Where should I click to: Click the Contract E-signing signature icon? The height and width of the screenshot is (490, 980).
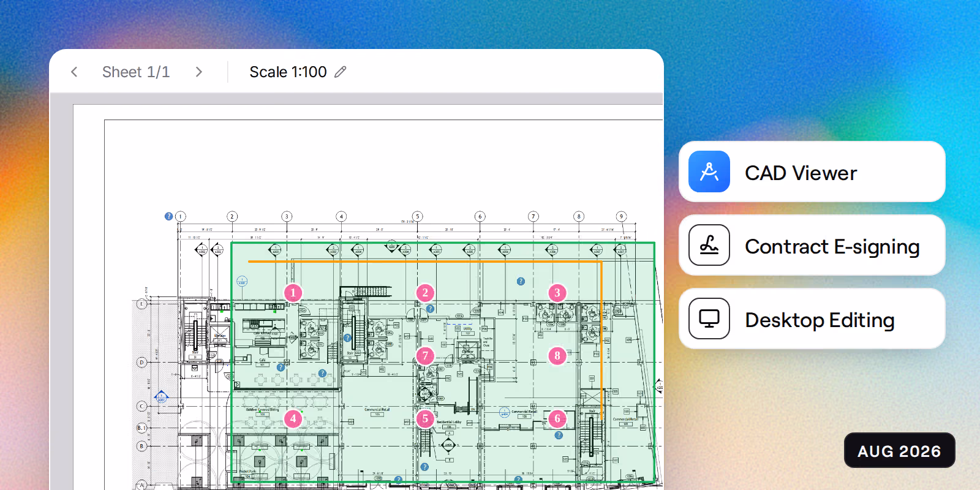709,245
